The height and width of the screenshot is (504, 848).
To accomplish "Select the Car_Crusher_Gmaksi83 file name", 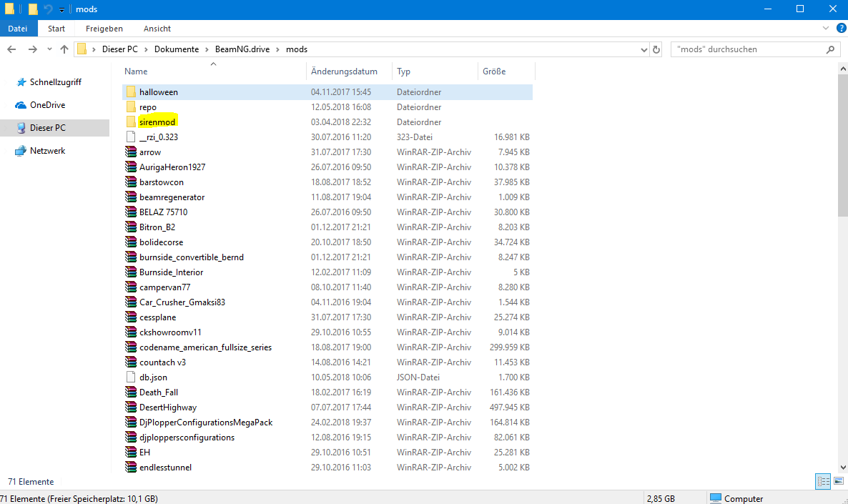I will [182, 302].
